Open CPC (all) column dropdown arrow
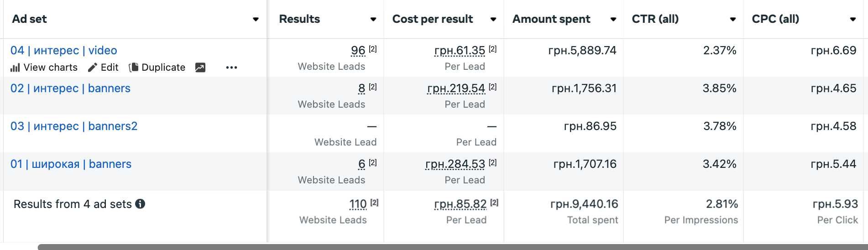This screenshot has width=868, height=250. point(853,19)
